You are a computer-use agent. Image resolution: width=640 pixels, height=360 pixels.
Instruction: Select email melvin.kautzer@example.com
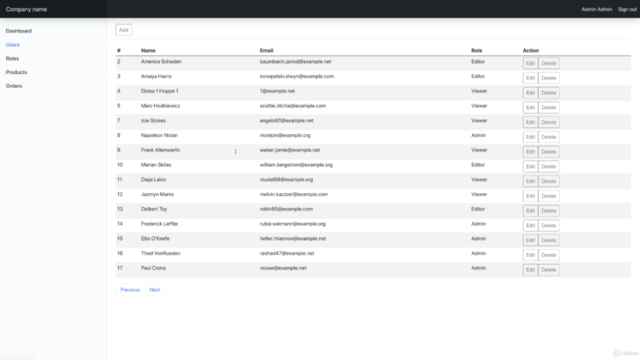coord(294,194)
